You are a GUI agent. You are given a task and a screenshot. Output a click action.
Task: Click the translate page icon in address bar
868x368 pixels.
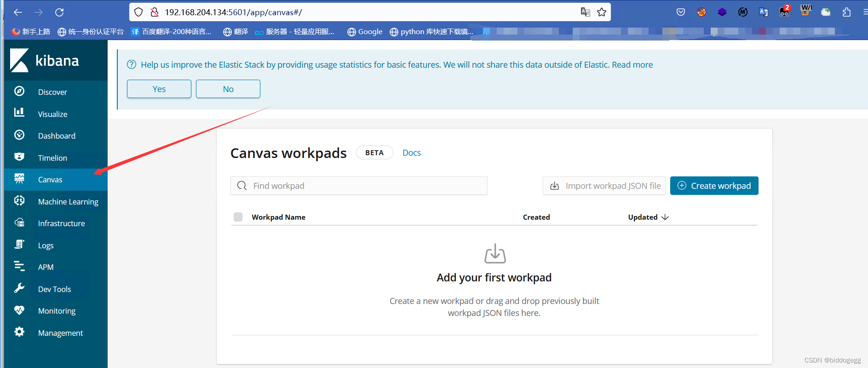point(586,12)
